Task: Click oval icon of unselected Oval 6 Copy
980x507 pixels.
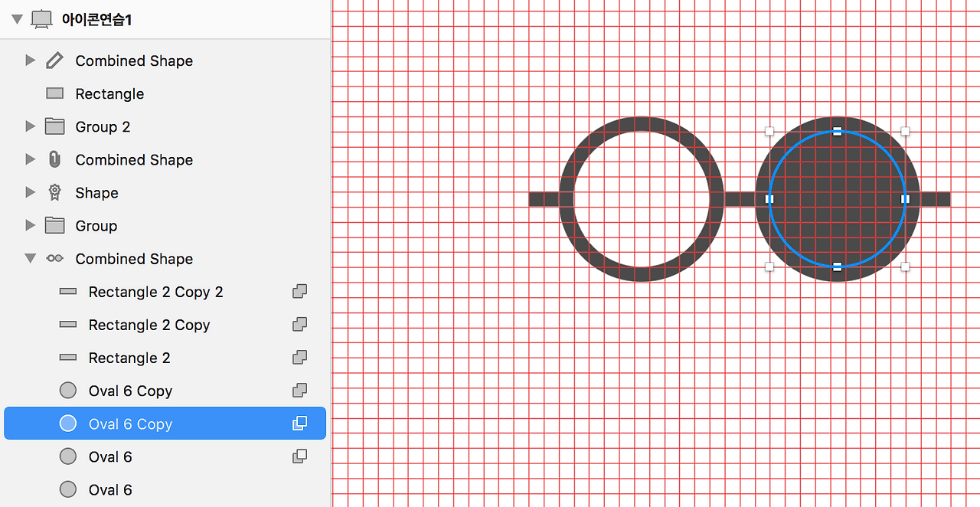Action: click(68, 390)
